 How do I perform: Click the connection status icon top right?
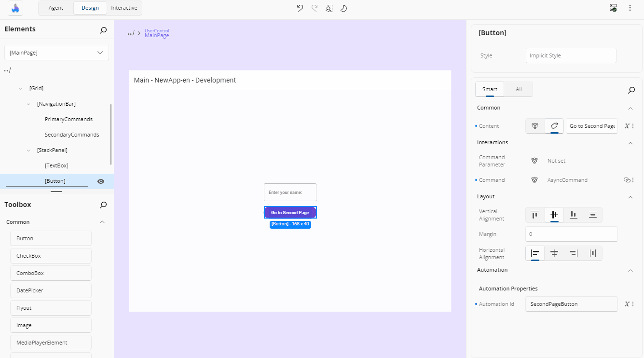point(613,8)
